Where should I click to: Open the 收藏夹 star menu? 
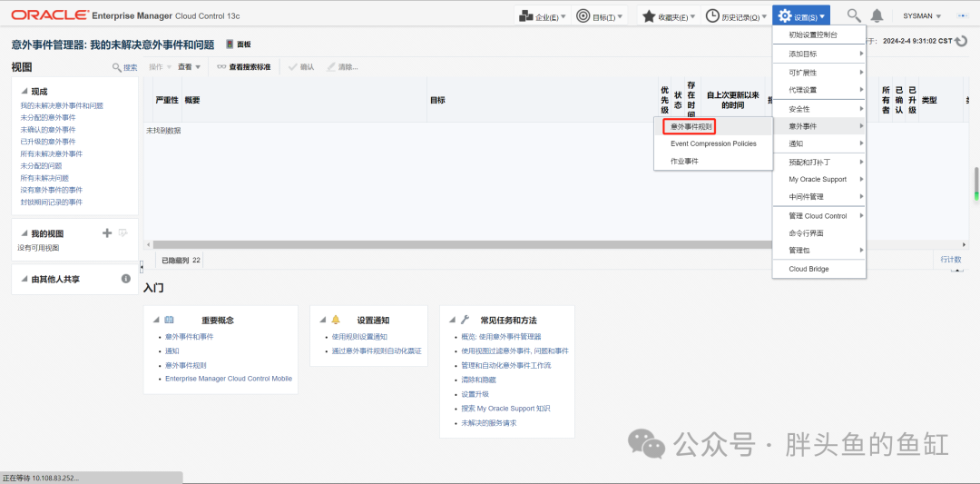pyautogui.click(x=669, y=16)
